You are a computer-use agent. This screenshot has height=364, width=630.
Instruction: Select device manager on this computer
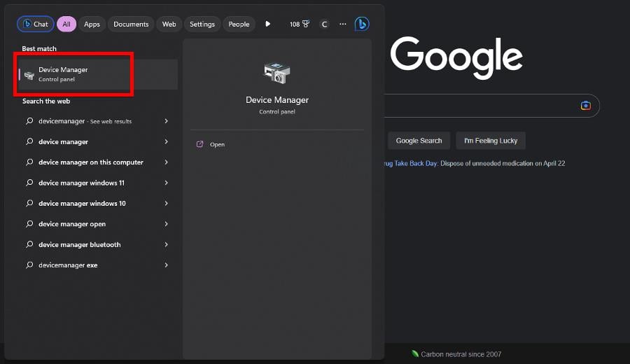coord(91,162)
